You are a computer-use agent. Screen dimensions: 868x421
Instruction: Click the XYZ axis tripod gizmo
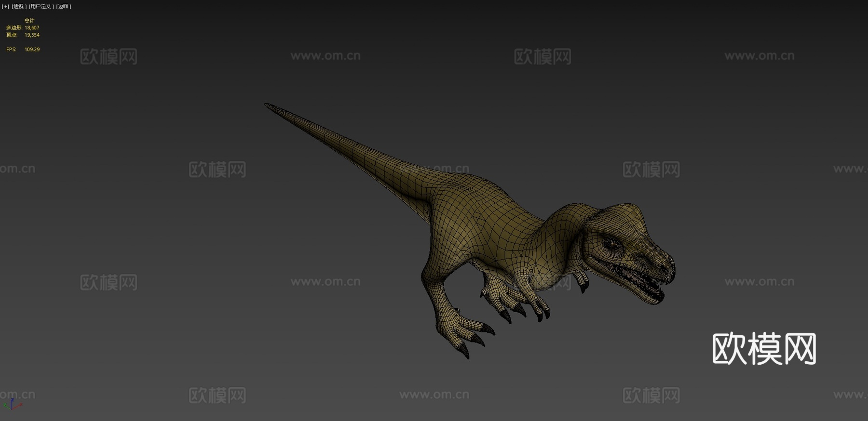pyautogui.click(x=12, y=404)
